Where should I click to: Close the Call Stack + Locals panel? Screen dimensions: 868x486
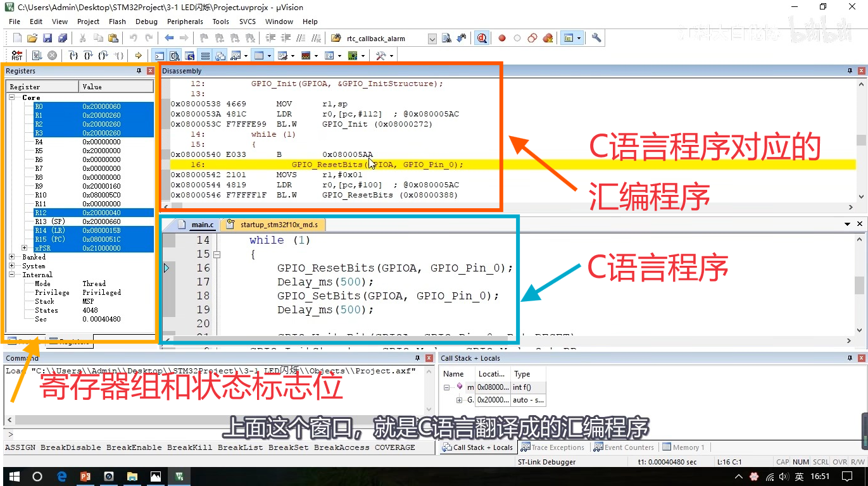click(x=860, y=358)
